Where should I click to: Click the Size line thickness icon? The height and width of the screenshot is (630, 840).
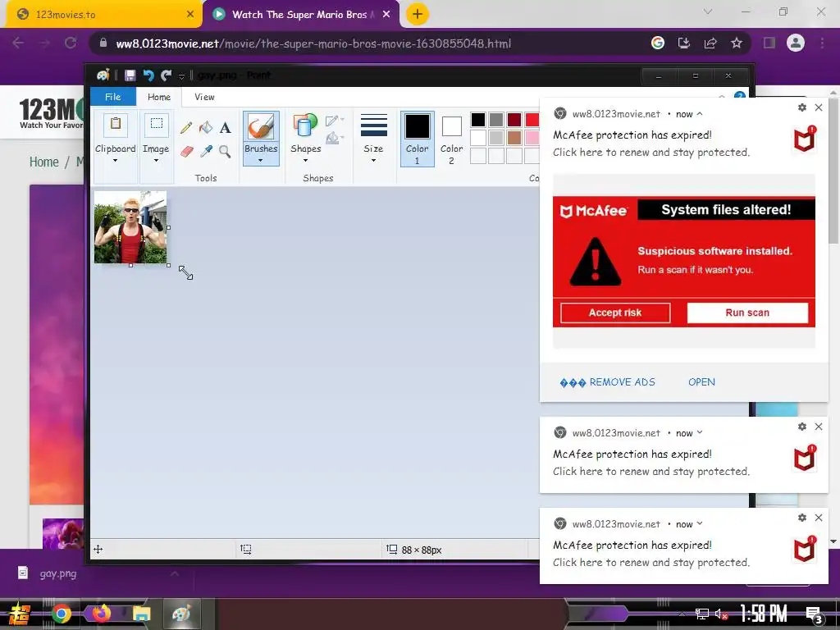(373, 126)
